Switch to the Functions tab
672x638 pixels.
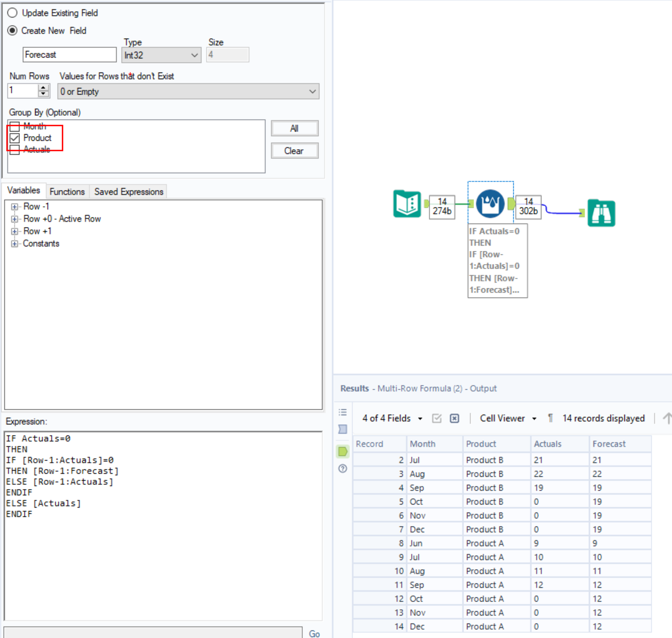[x=67, y=191]
